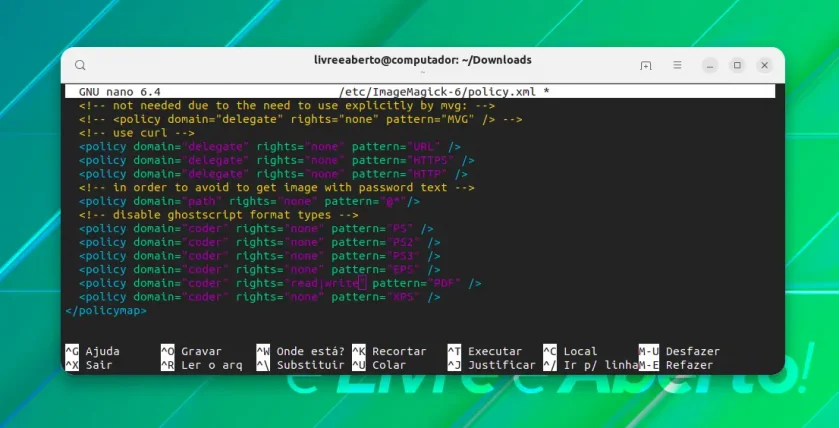
Task: Click the "read|write" rights value
Action: tap(325, 283)
